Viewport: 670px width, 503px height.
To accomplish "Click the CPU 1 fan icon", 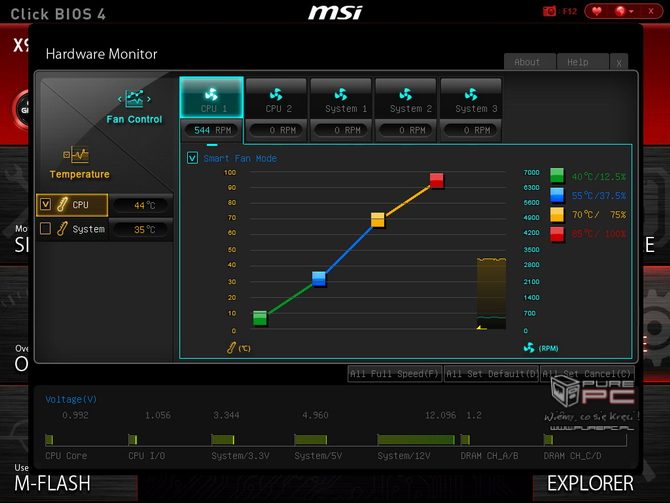I will click(x=211, y=94).
